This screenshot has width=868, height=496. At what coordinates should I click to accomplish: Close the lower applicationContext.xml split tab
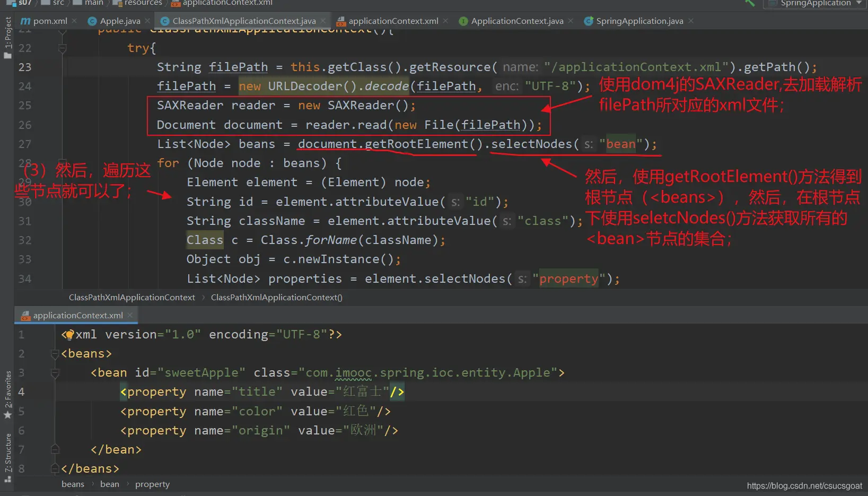click(x=130, y=315)
